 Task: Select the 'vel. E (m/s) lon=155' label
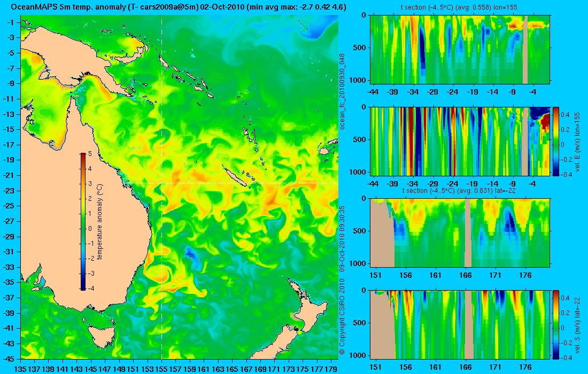(576, 141)
